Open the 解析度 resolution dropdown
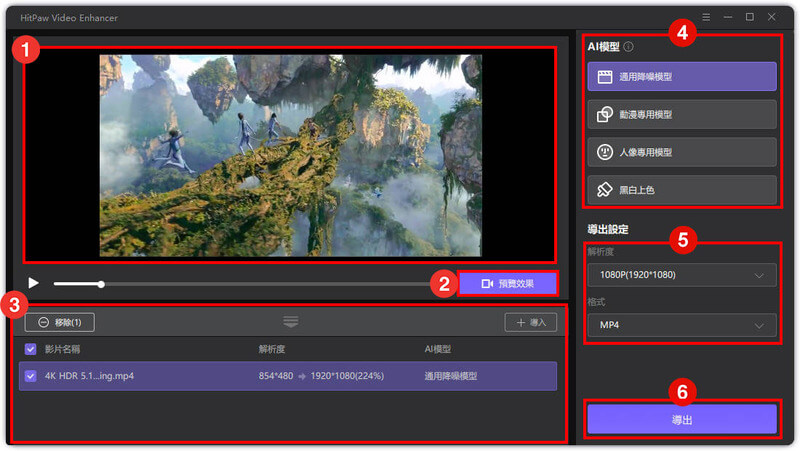Screen dimensions: 800x451 pyautogui.click(x=682, y=275)
